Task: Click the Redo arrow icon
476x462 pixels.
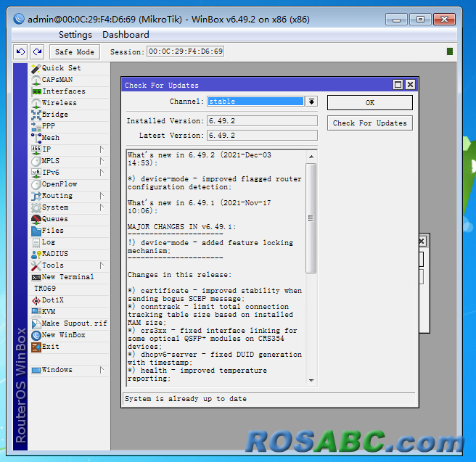Action: click(37, 52)
